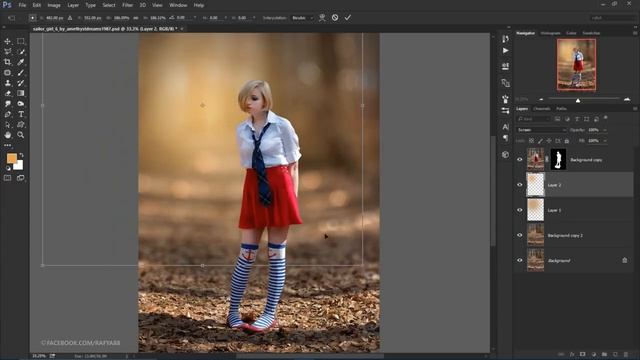Image resolution: width=640 pixels, height=360 pixels.
Task: Select the Crop tool
Action: (7, 62)
